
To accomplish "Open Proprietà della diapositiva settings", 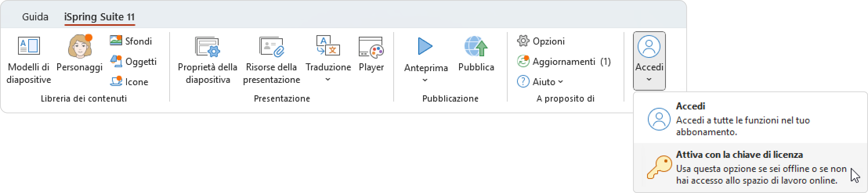I will [x=208, y=61].
